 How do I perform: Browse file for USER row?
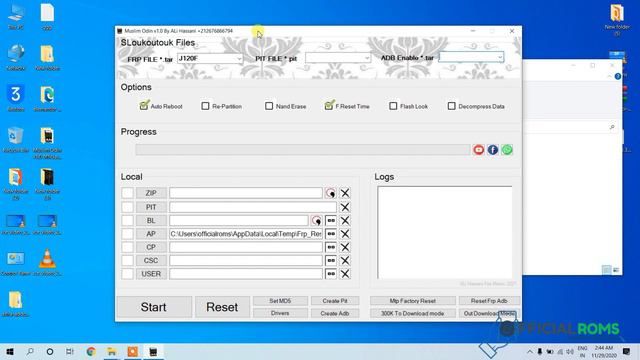(331, 274)
